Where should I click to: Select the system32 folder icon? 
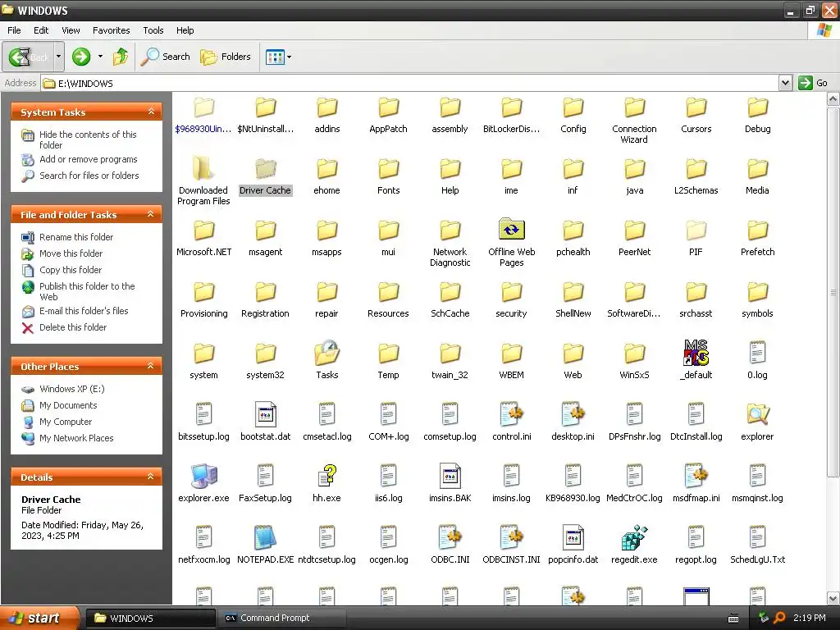pos(265,353)
